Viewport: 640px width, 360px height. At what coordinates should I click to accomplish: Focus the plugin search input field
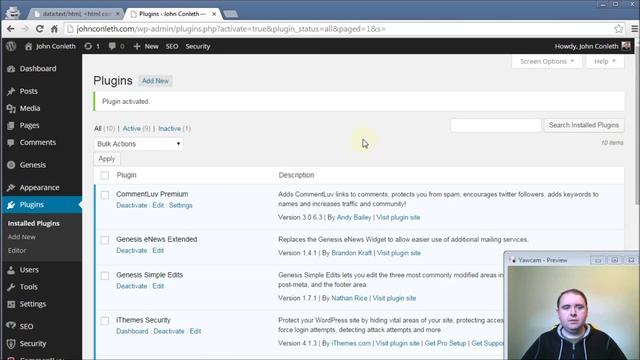[x=496, y=125]
